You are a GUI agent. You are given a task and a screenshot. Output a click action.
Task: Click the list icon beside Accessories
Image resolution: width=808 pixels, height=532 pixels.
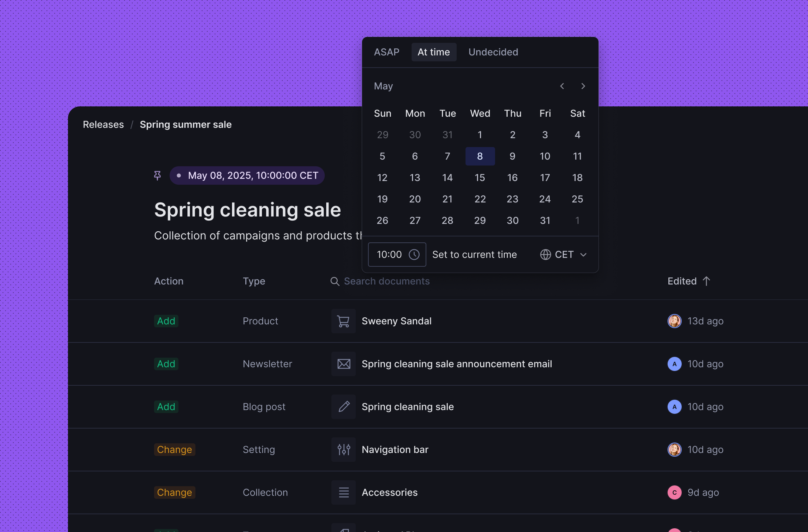point(344,492)
